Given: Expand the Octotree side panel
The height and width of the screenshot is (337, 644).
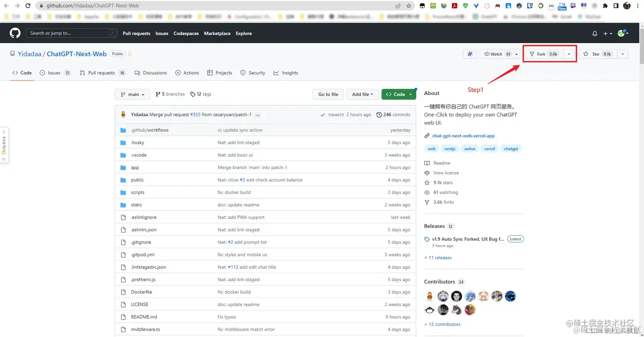Looking at the screenshot, I should point(4,145).
